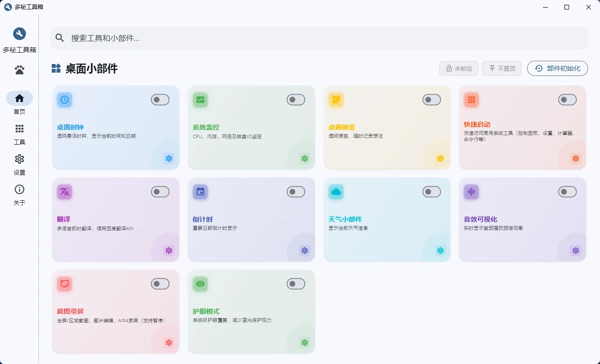Switch on the 音效可视化 toggle

tap(567, 192)
